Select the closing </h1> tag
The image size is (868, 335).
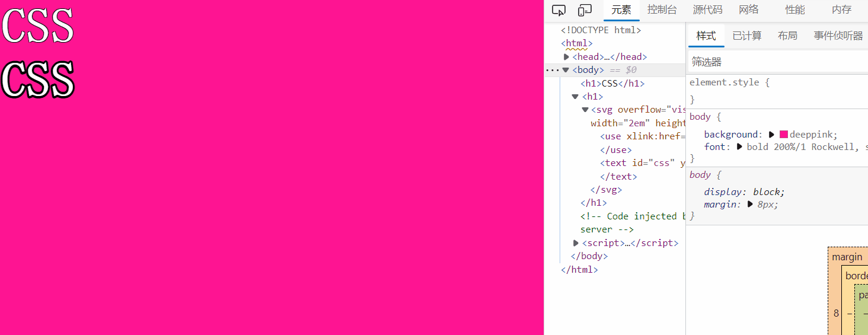(593, 203)
